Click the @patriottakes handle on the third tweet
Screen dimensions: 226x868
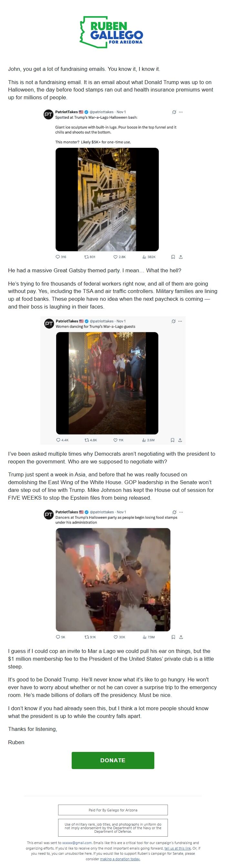click(102, 512)
